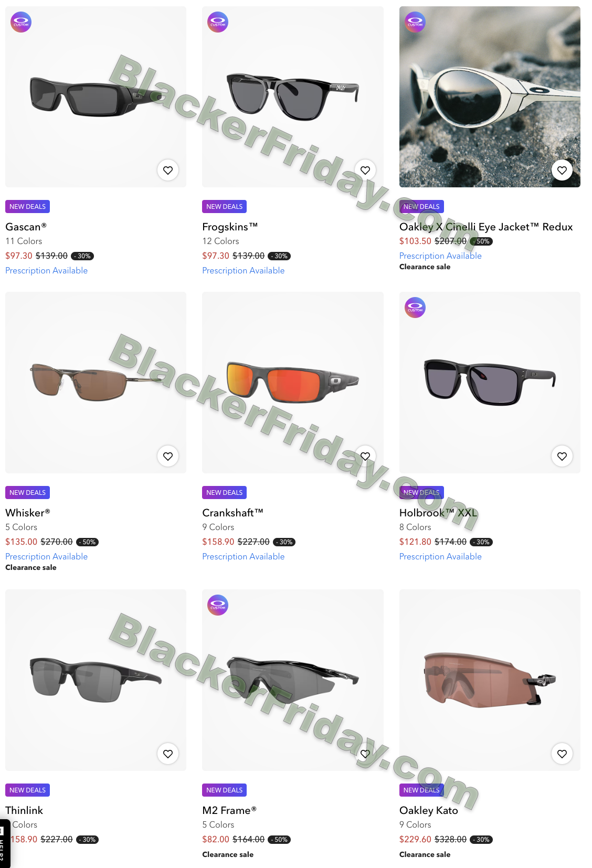The image size is (592, 868).
Task: Click Custom icon on M2 Frame card
Action: (218, 605)
